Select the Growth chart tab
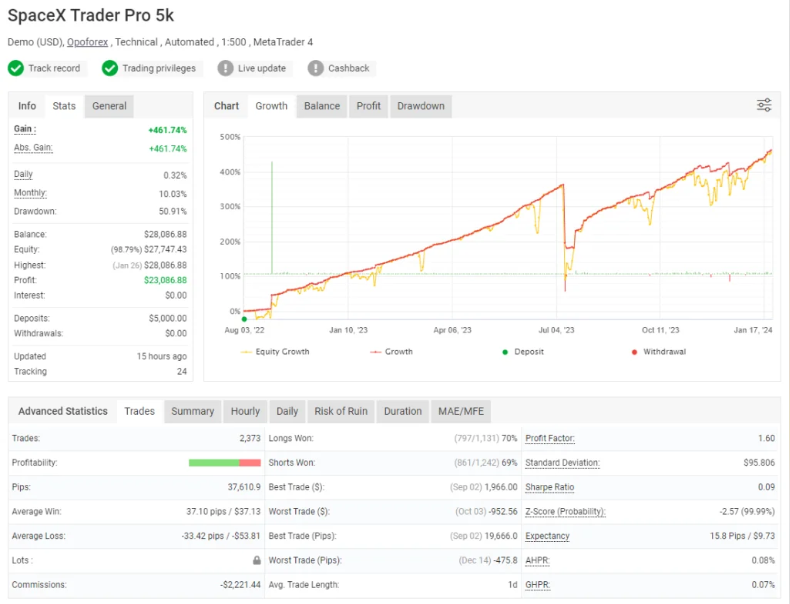The width and height of the screenshot is (790, 604). pos(272,106)
